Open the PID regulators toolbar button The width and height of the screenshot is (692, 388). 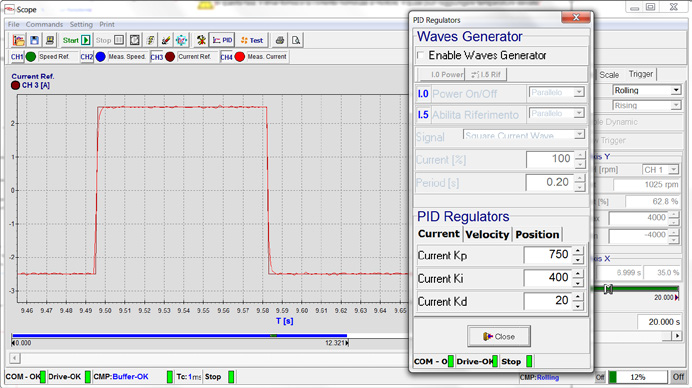point(222,40)
